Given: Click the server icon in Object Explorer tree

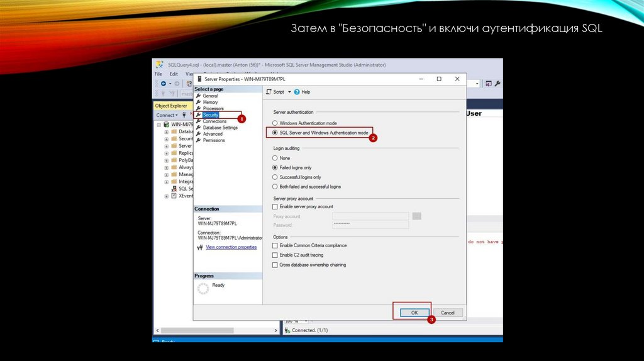Looking at the screenshot, I should tap(166, 125).
